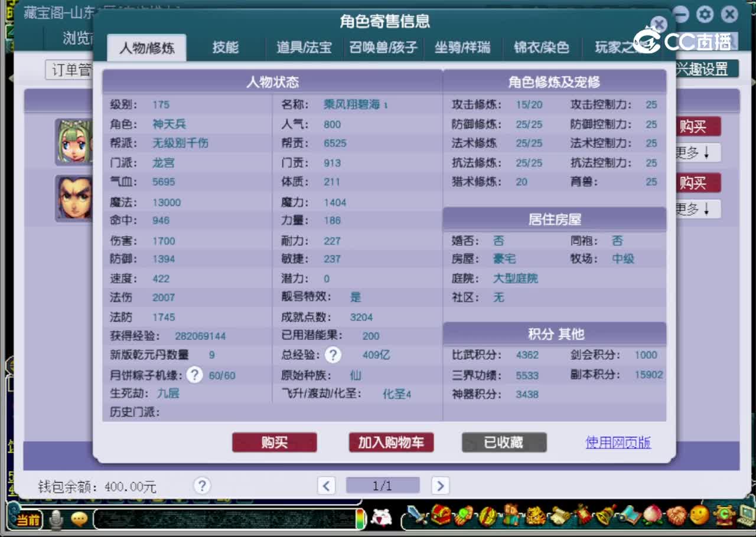Switch to the 召唤兽/孩子 tab
Viewport: 756px width, 537px height.
(383, 47)
